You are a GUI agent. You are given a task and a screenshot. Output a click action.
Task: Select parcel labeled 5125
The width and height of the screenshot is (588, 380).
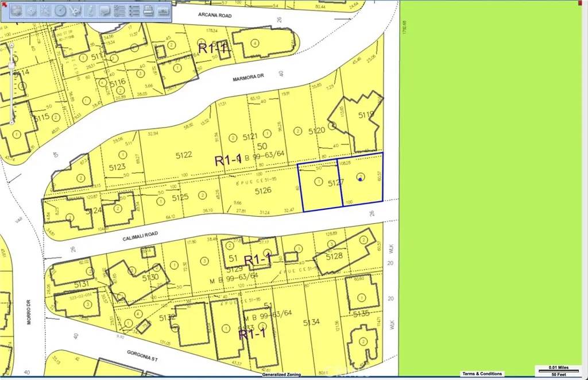[180, 197]
